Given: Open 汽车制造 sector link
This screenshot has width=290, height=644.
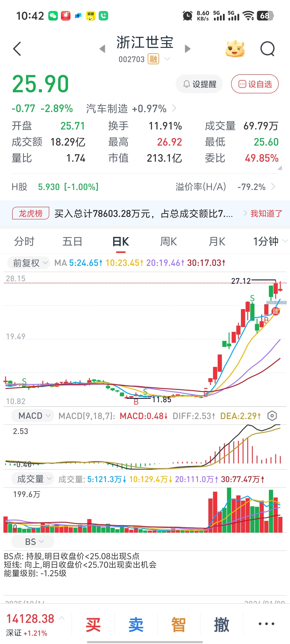Looking at the screenshot, I should point(131,109).
